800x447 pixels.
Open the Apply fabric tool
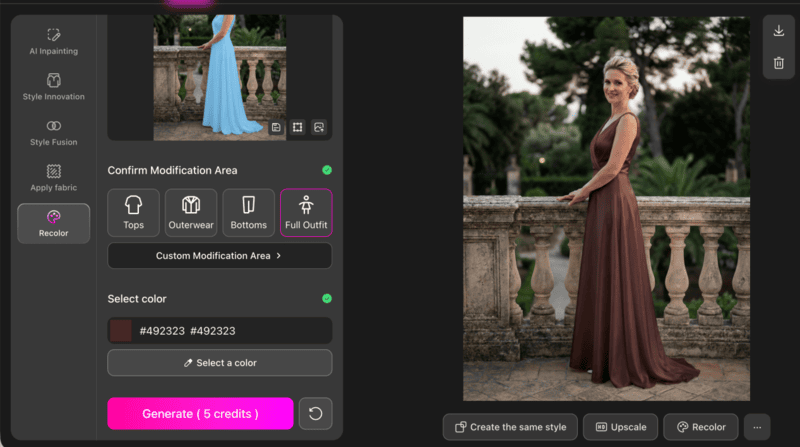pyautogui.click(x=54, y=178)
